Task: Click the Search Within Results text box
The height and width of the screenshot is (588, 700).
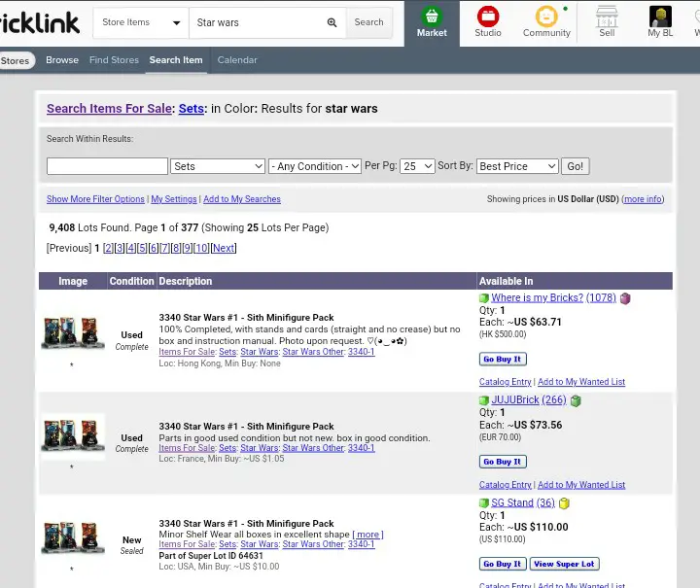Action: [107, 166]
